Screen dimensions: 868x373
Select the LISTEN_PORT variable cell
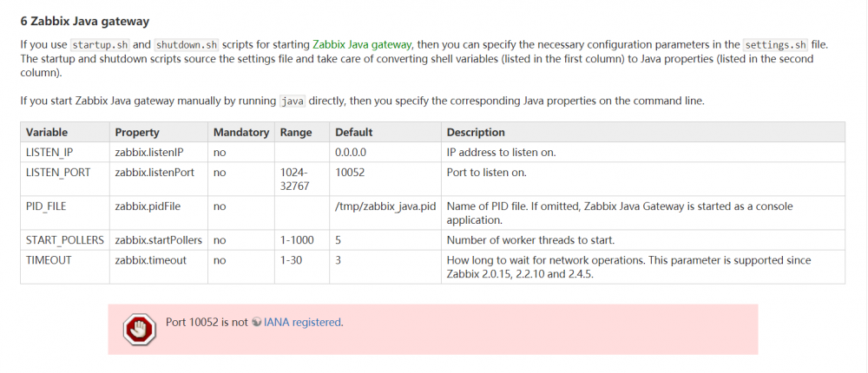[x=58, y=173]
